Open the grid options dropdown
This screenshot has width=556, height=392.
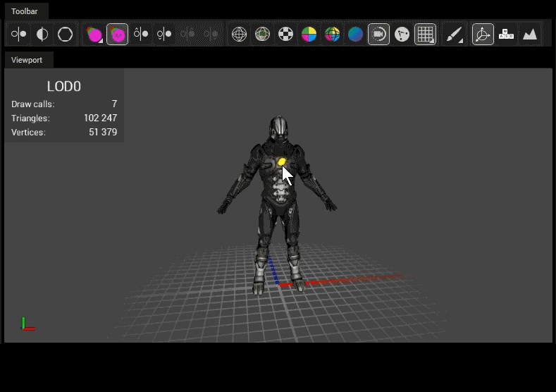click(x=426, y=34)
